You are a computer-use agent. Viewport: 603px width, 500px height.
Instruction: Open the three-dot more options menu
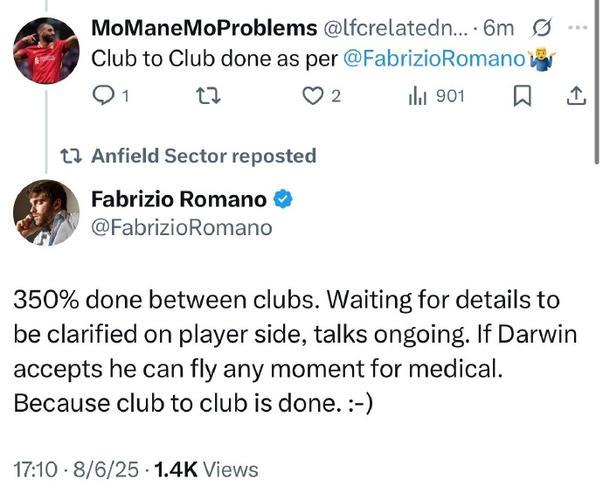click(577, 26)
